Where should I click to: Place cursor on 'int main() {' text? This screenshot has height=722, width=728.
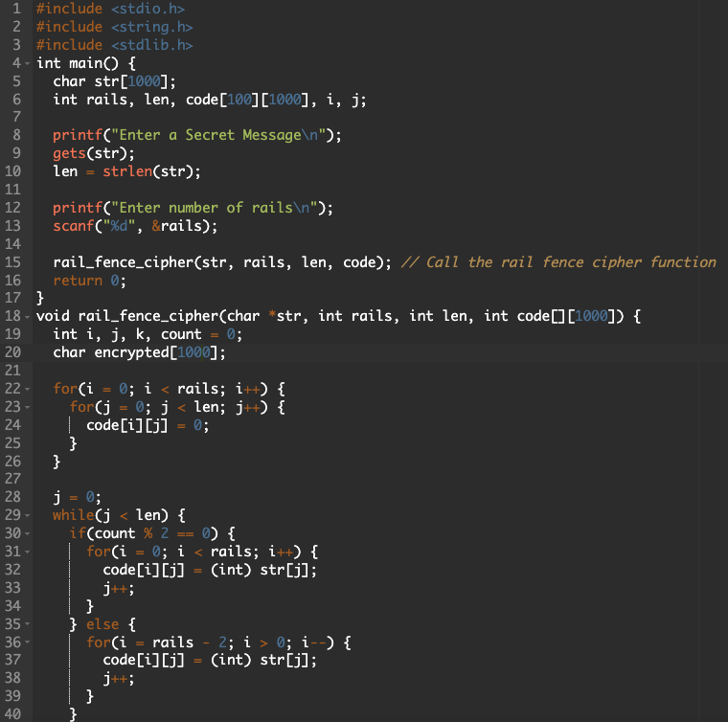86,63
